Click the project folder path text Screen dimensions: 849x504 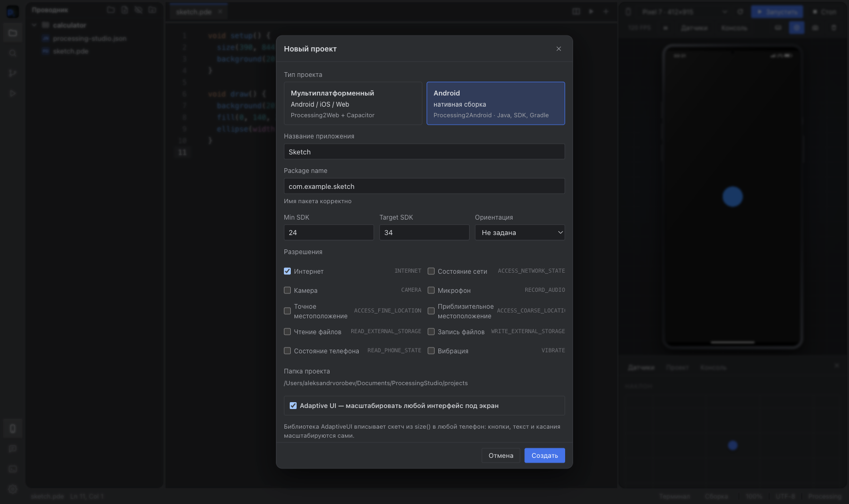tap(376, 383)
